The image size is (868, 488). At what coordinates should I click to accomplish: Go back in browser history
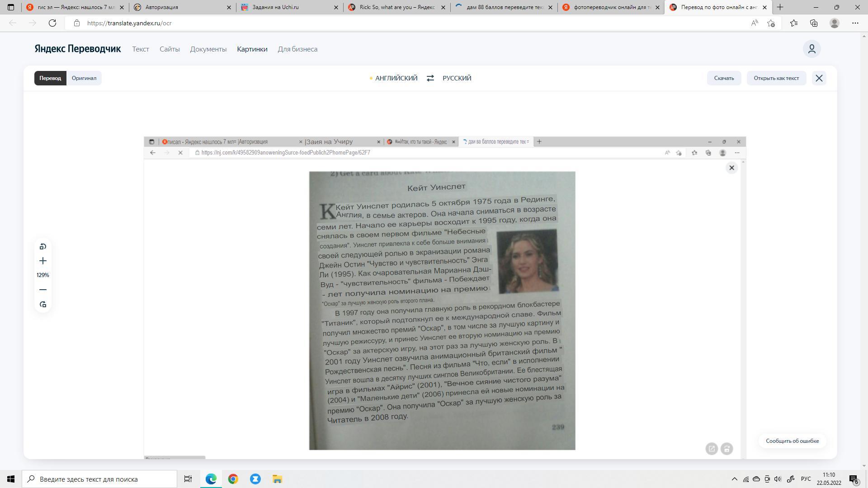point(13,23)
